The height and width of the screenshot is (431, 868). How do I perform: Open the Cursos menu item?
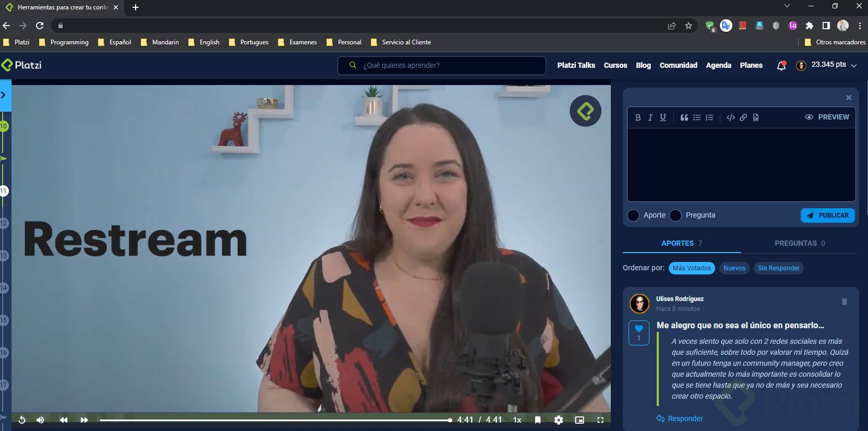(616, 65)
